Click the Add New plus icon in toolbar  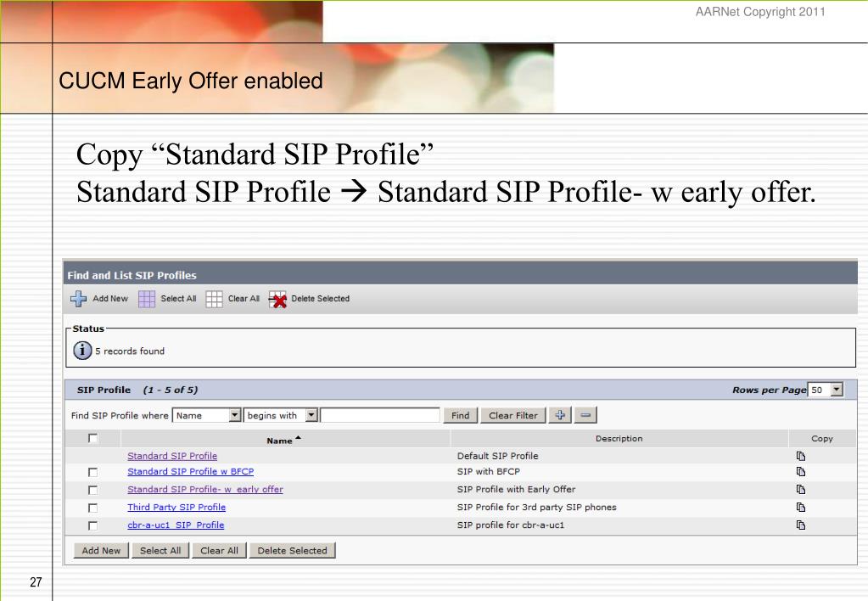pos(78,299)
